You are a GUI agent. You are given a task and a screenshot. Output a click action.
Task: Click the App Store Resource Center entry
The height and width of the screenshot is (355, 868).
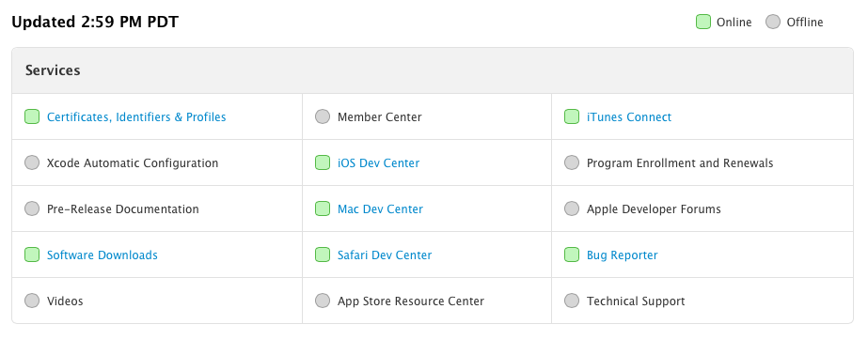(x=411, y=301)
